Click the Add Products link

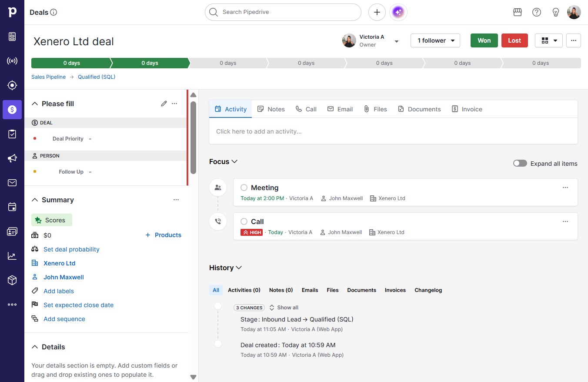[x=163, y=235]
